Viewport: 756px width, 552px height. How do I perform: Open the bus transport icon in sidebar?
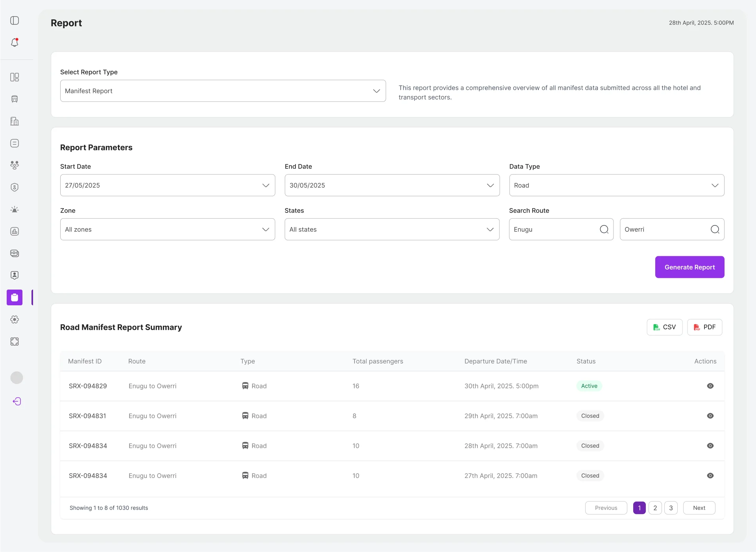[x=15, y=99]
